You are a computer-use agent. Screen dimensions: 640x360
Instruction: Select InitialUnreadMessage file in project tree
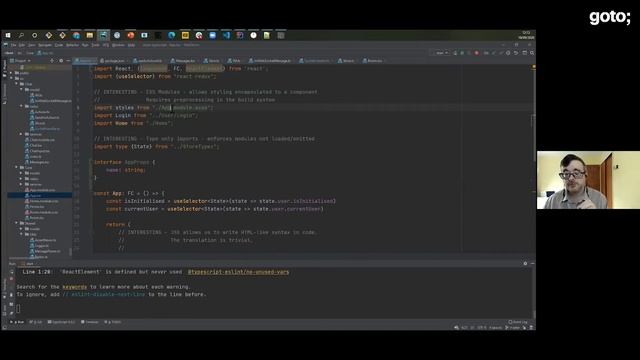(50, 100)
